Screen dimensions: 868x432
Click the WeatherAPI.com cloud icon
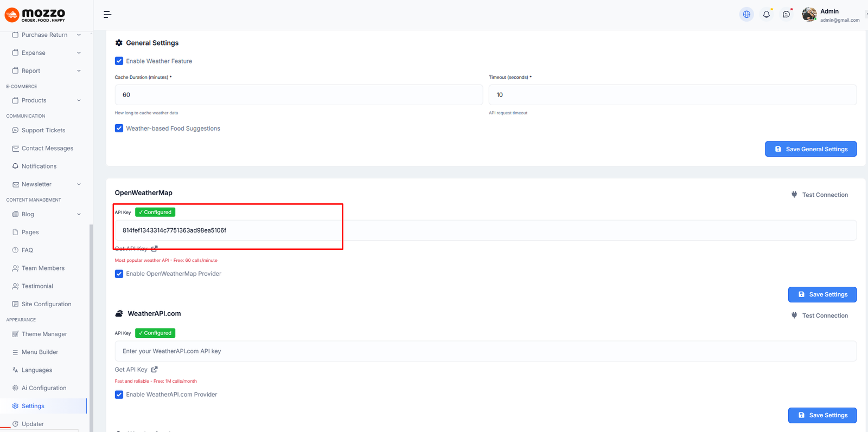[x=119, y=313]
